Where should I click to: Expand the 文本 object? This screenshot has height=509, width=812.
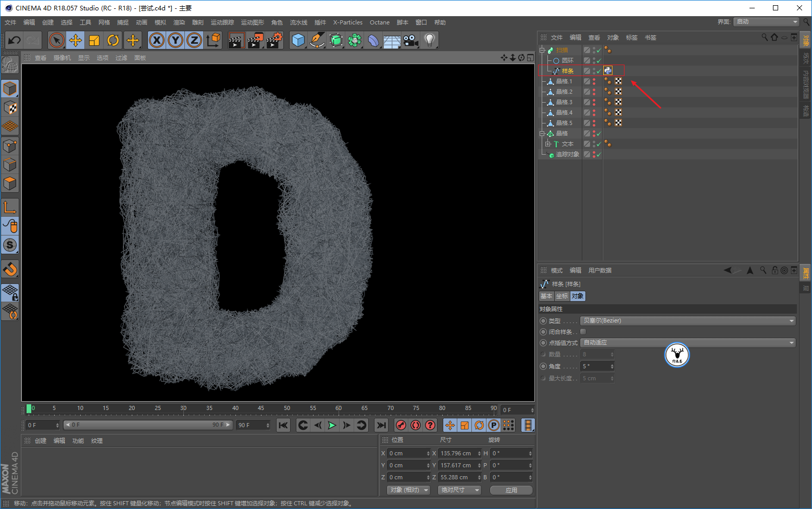pos(548,144)
